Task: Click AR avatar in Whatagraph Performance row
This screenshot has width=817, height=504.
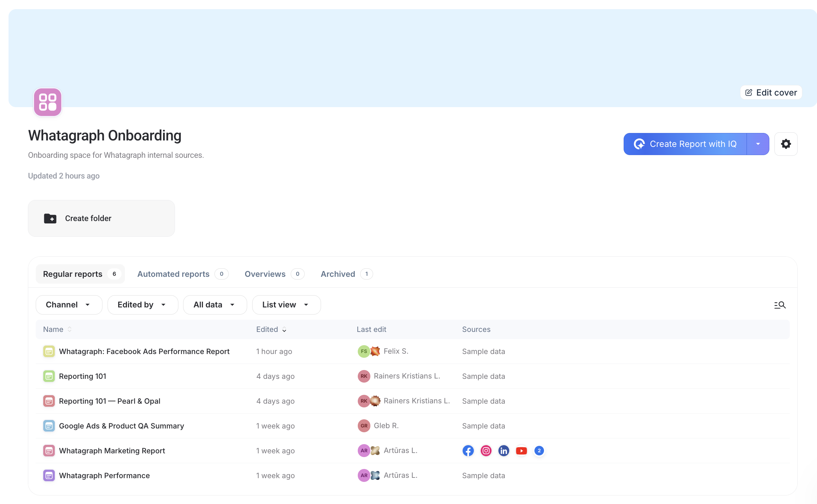Action: 364,475
